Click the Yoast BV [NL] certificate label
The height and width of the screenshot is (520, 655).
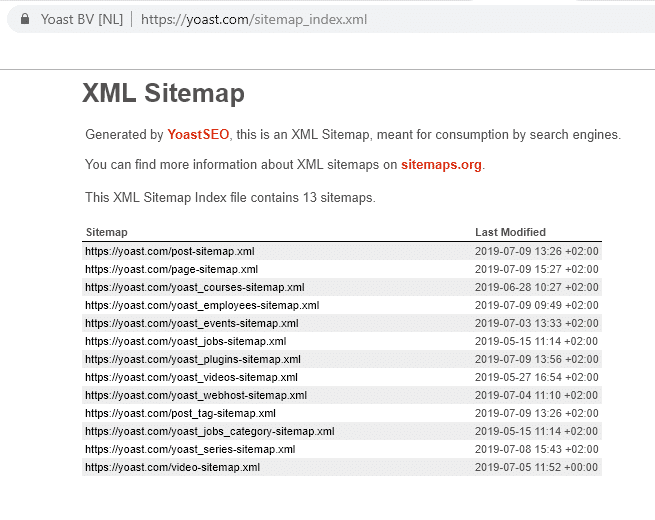point(82,19)
